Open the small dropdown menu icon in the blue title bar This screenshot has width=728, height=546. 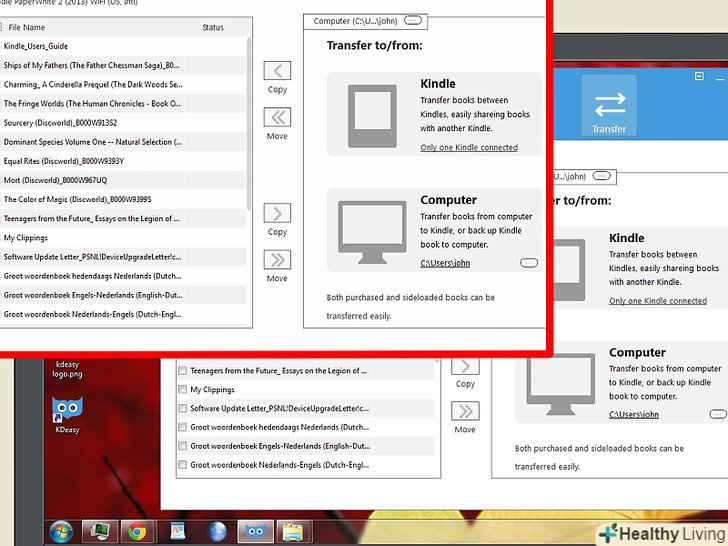pyautogui.click(x=699, y=76)
